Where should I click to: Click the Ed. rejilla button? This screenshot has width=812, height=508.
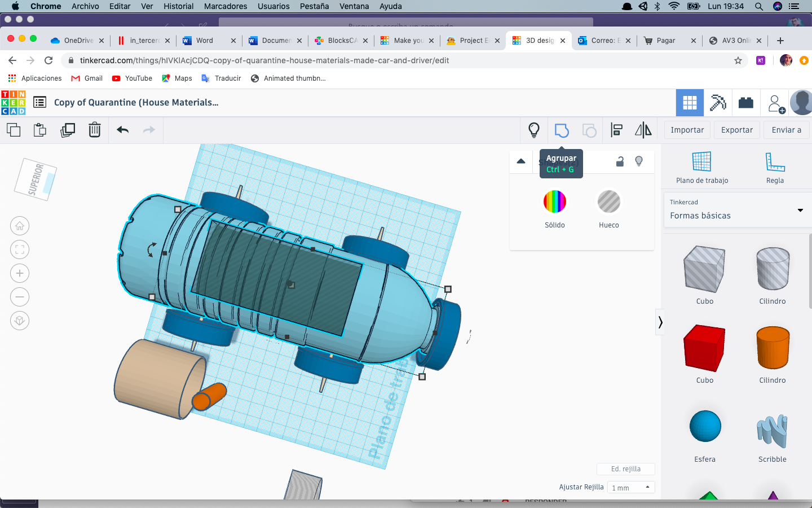[x=626, y=469]
